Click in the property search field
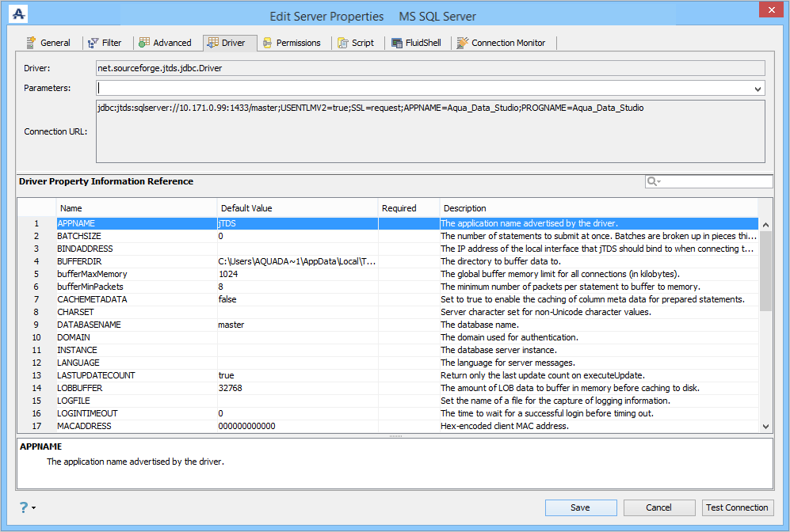The image size is (790, 532). 717,182
